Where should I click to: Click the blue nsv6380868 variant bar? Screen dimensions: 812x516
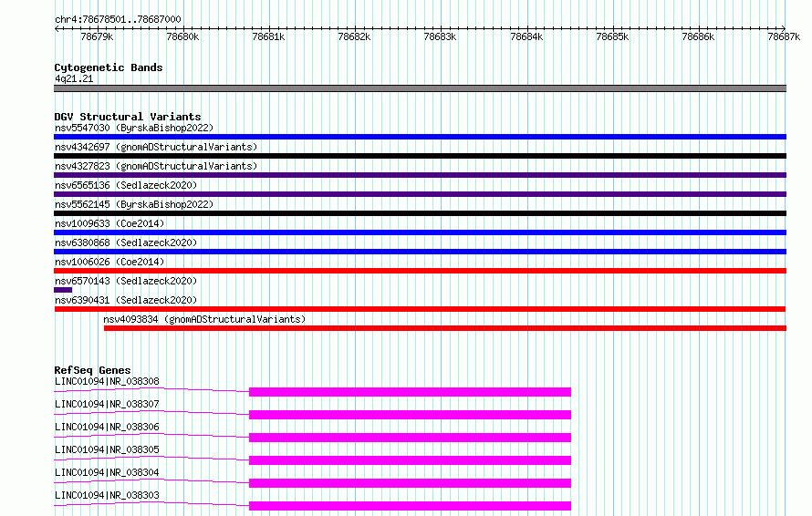[420, 252]
